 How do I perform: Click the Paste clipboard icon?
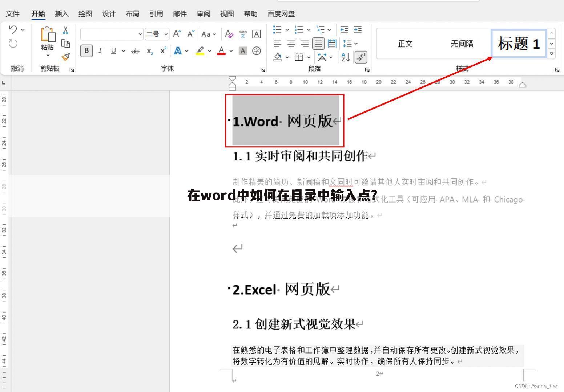[x=48, y=34]
